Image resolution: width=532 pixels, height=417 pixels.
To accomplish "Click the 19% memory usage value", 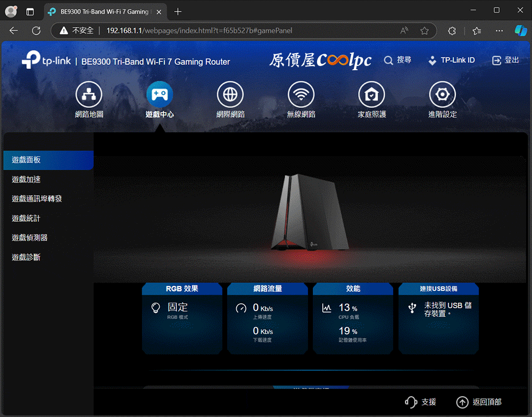I will click(348, 331).
